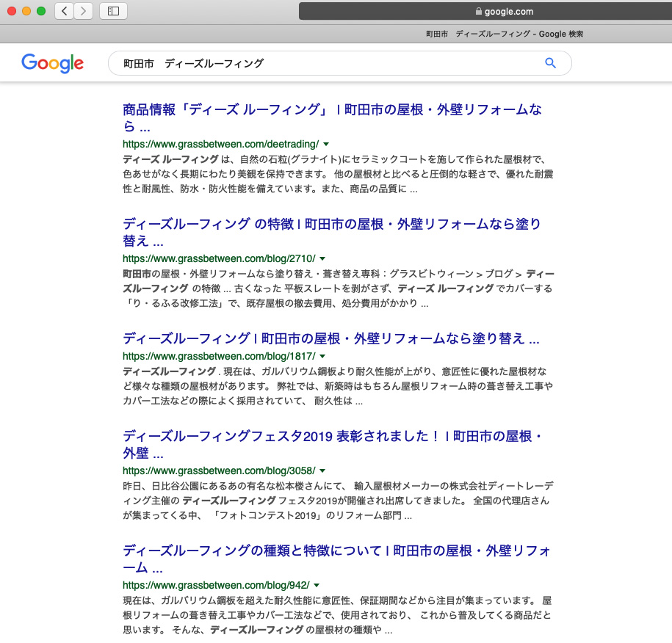Open dropdown arrow next to blog/3058 URL
This screenshot has width=672, height=643.
(322, 471)
